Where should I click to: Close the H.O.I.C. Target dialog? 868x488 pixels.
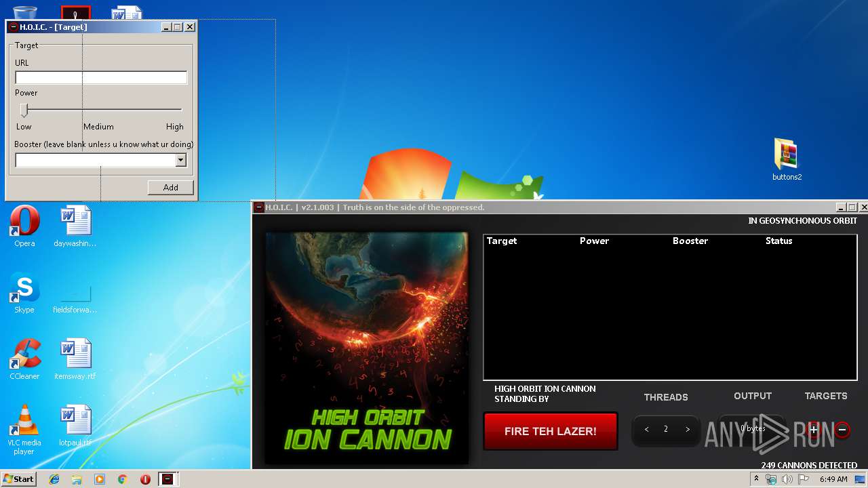coord(190,27)
